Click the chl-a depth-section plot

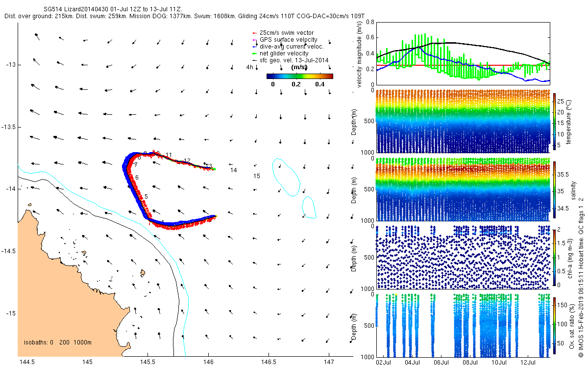[x=463, y=257]
